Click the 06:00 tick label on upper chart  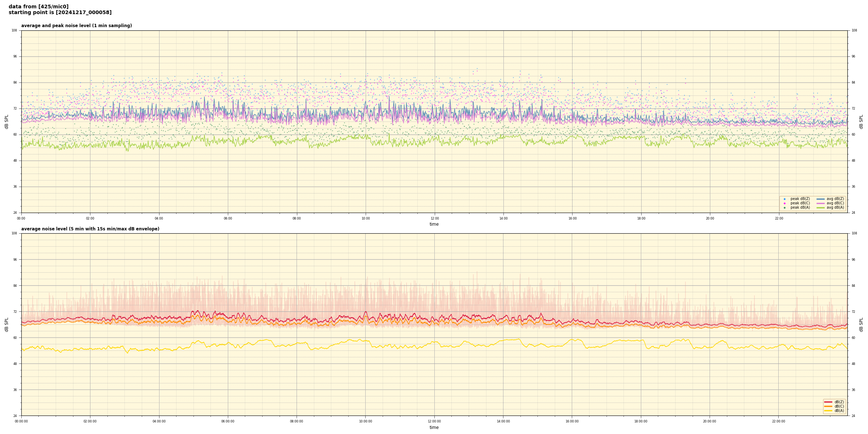coord(228,218)
